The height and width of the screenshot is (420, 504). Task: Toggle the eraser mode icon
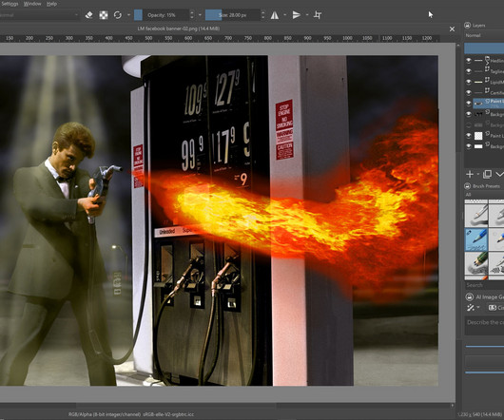[x=89, y=15]
